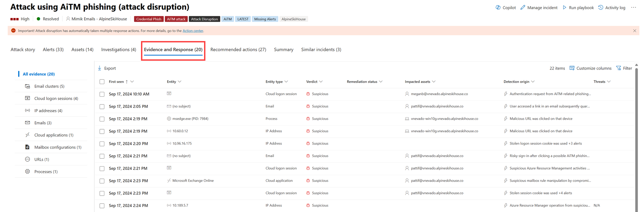
Task: Click the Run playbook play icon
Action: coord(564,7)
